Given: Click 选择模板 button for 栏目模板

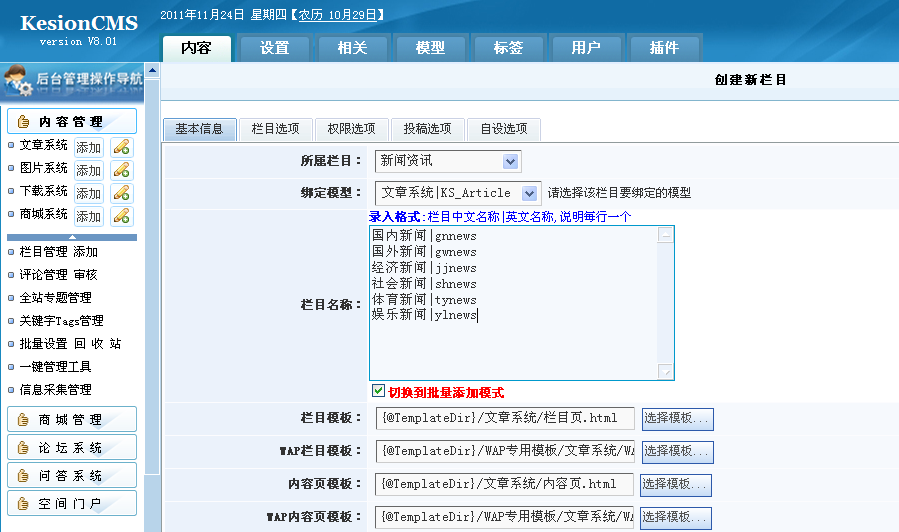Looking at the screenshot, I should point(677,418).
